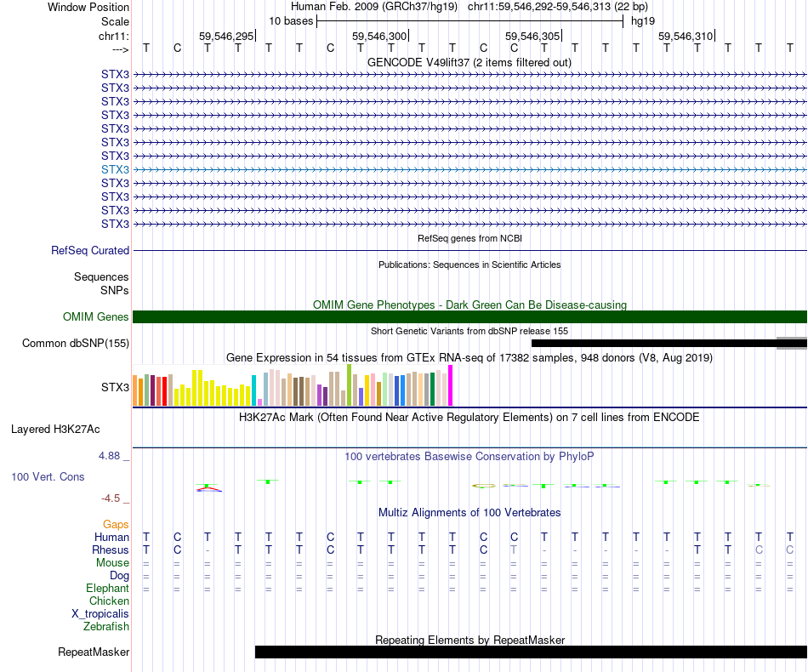Viewport: 808px width, 672px height.
Task: Click the hg19 assembly label
Action: [643, 21]
